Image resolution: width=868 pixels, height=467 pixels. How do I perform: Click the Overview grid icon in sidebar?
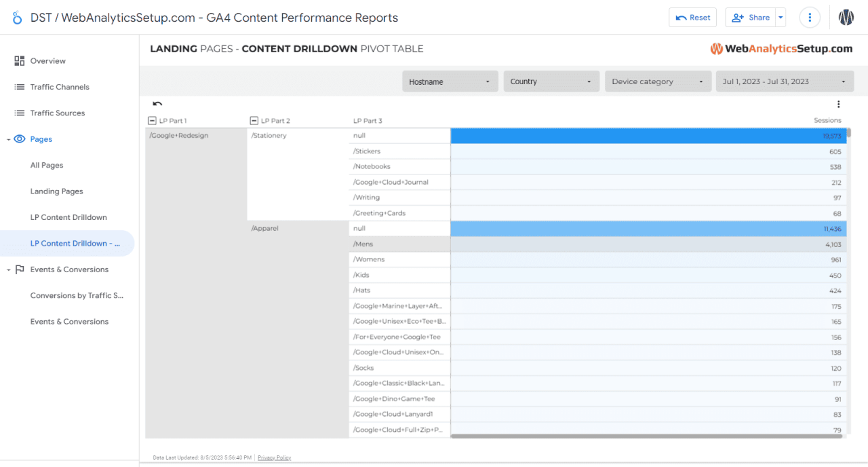point(19,60)
